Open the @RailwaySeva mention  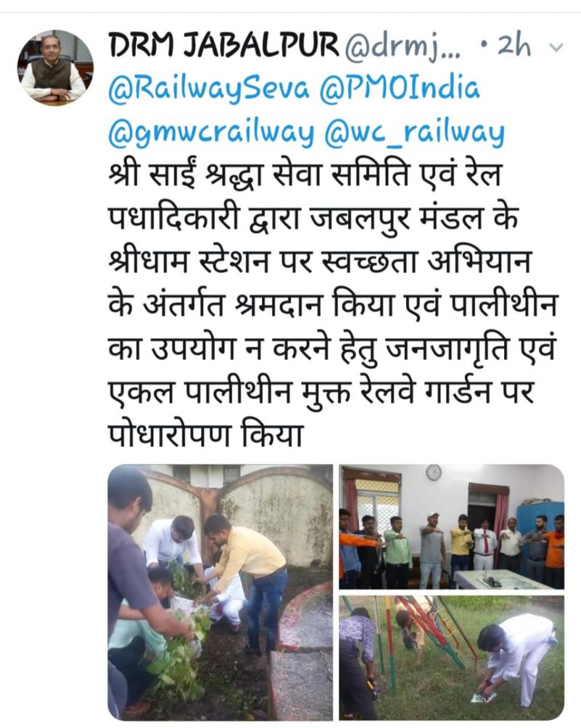pyautogui.click(x=208, y=89)
